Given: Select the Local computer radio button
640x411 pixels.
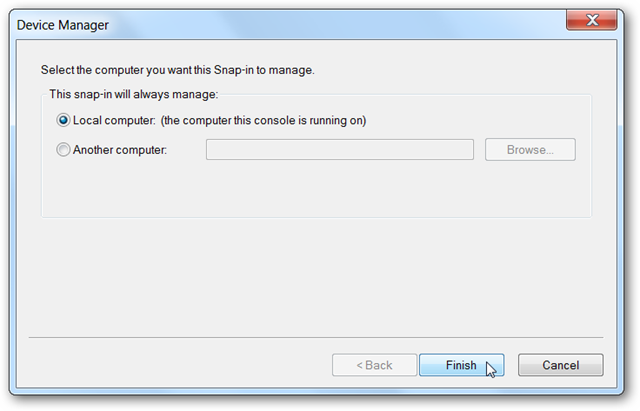Looking at the screenshot, I should click(x=64, y=121).
